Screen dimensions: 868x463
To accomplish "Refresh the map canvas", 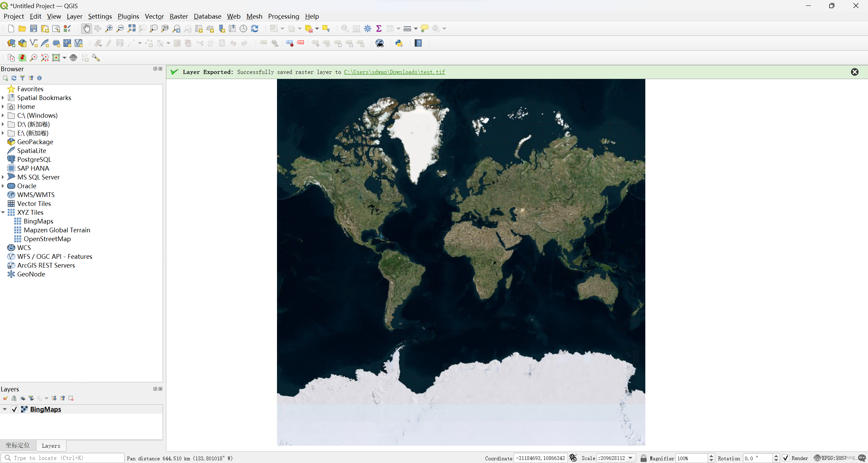I will click(x=254, y=28).
